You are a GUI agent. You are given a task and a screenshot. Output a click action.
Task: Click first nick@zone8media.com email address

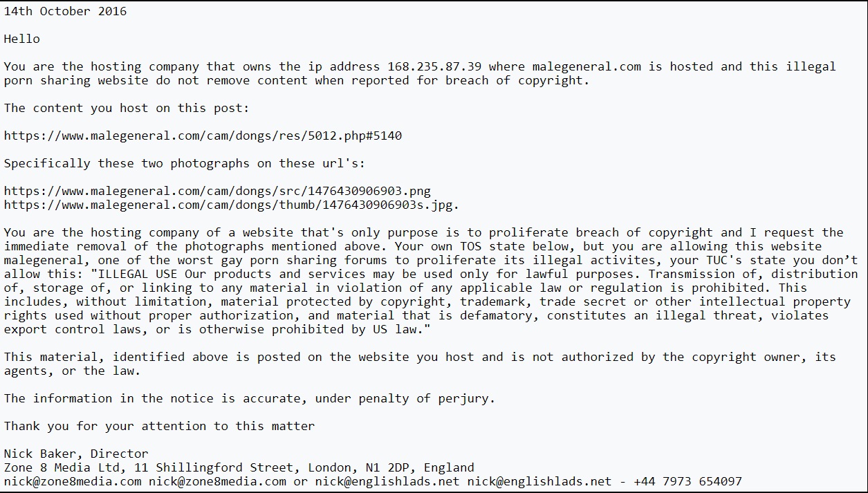click(x=73, y=481)
